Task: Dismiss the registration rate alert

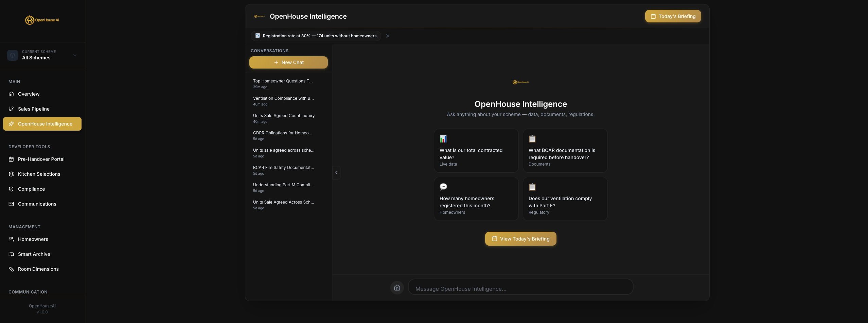Action: [387, 36]
